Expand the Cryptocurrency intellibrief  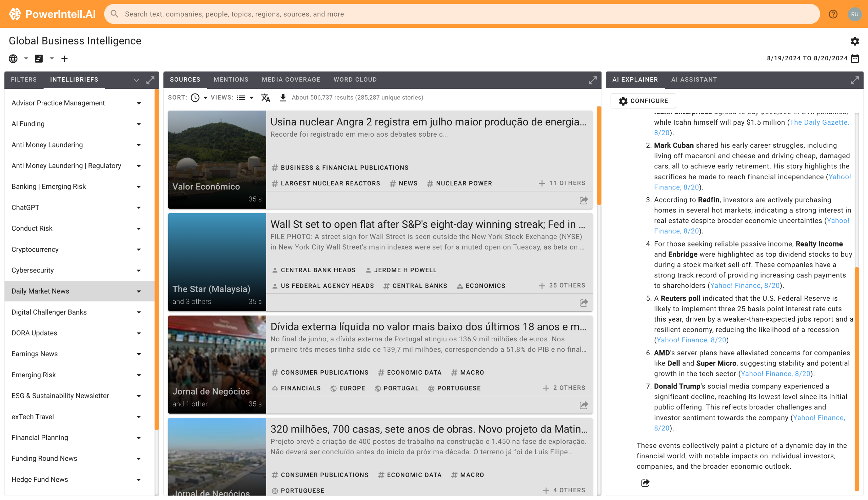138,249
